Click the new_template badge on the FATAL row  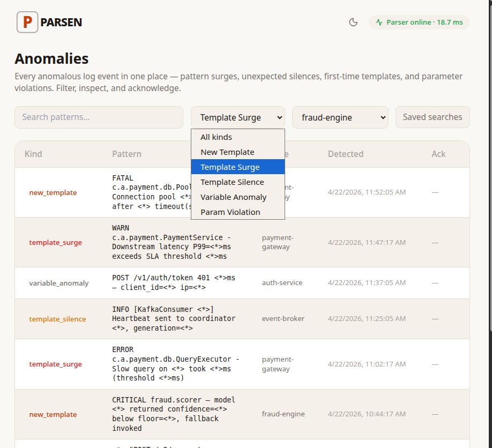click(53, 192)
